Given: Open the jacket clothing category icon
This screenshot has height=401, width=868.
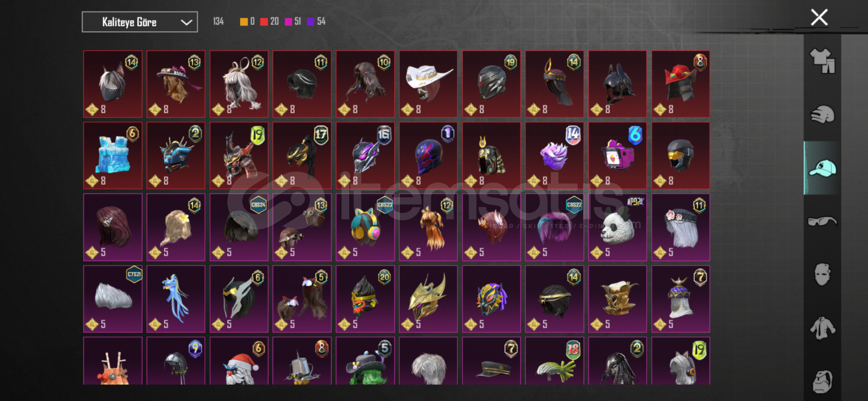Looking at the screenshot, I should point(822,328).
